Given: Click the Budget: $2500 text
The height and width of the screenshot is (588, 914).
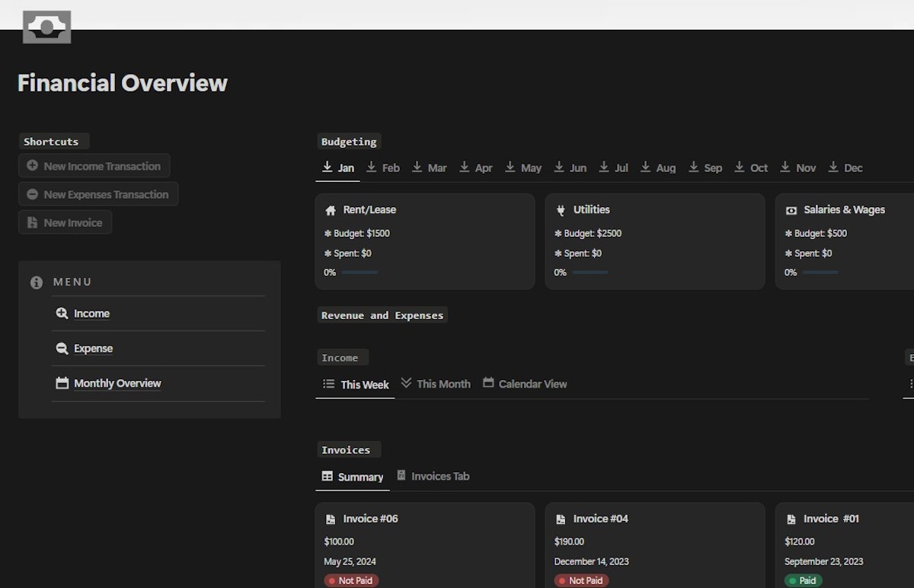Looking at the screenshot, I should [589, 234].
